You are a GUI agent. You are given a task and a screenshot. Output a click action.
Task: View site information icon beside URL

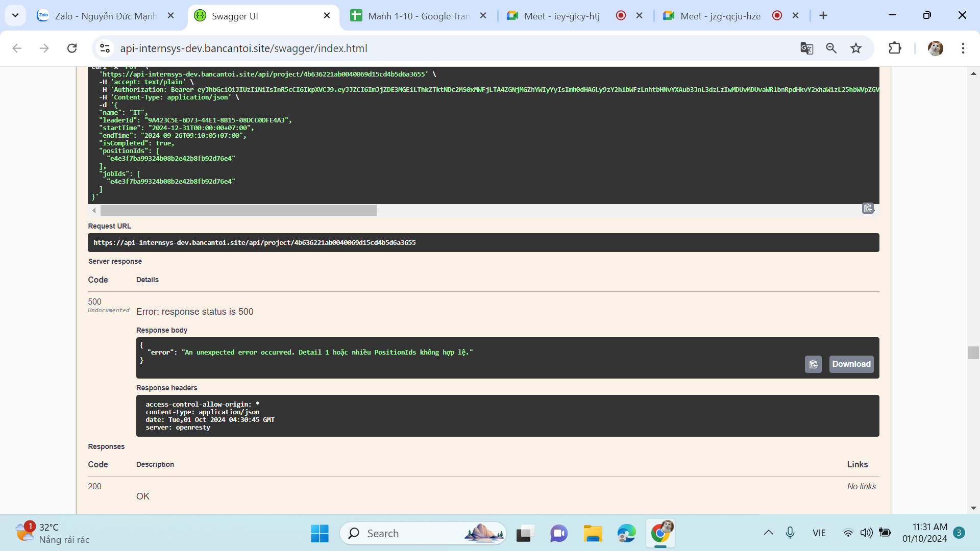(x=105, y=48)
